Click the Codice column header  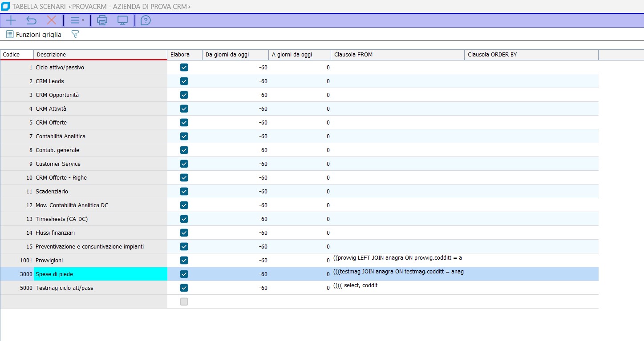[x=17, y=55]
